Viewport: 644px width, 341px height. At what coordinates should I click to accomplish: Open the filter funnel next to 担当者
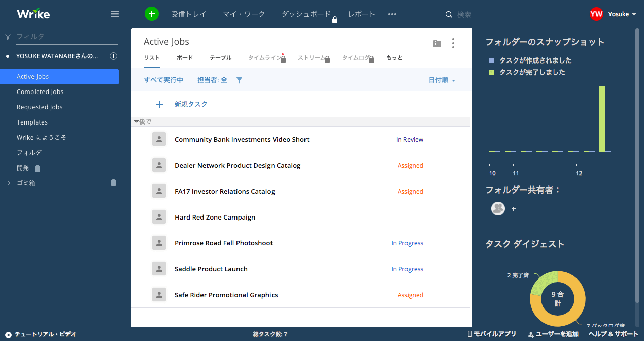click(x=240, y=80)
